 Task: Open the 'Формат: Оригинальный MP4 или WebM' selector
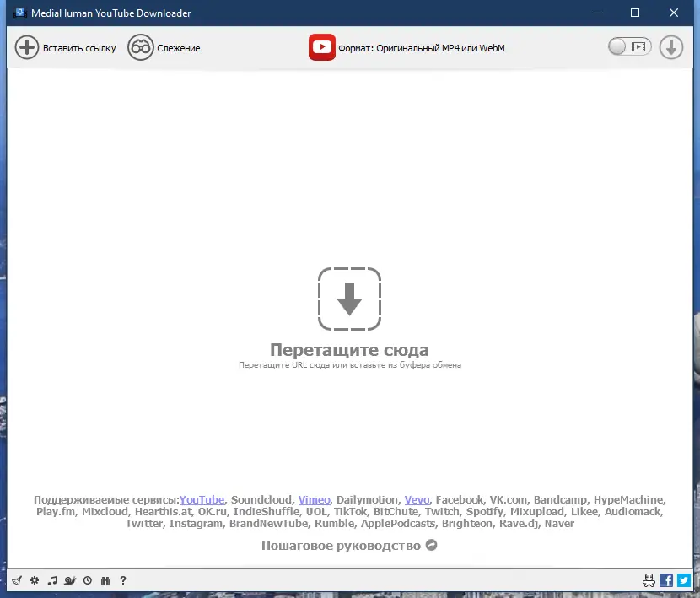point(422,48)
